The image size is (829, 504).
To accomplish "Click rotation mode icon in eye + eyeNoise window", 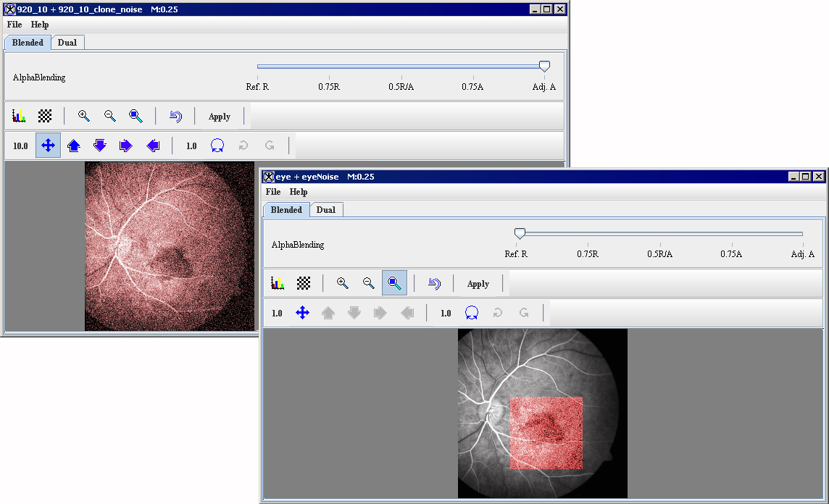I will click(472, 313).
